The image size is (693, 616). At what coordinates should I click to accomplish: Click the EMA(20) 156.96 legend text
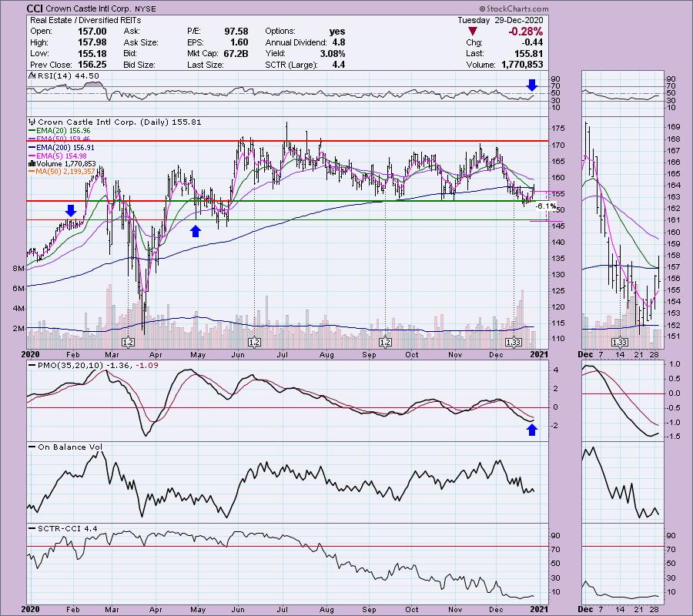click(64, 131)
